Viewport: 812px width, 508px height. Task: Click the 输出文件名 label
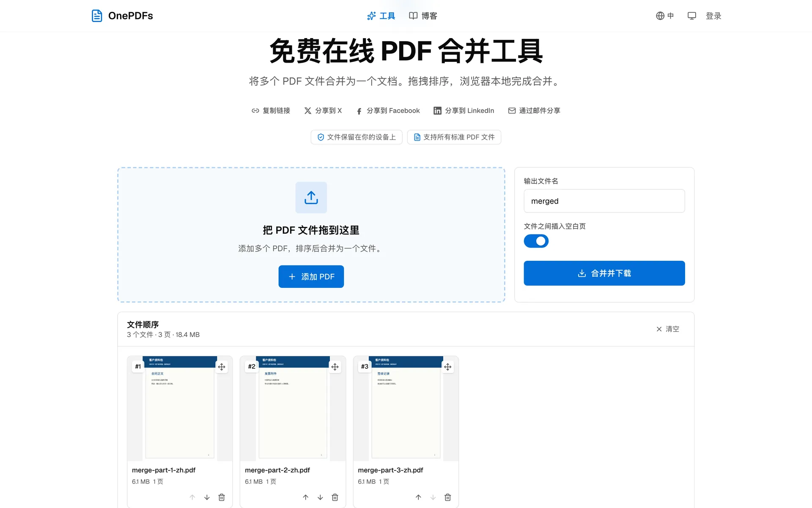541,181
